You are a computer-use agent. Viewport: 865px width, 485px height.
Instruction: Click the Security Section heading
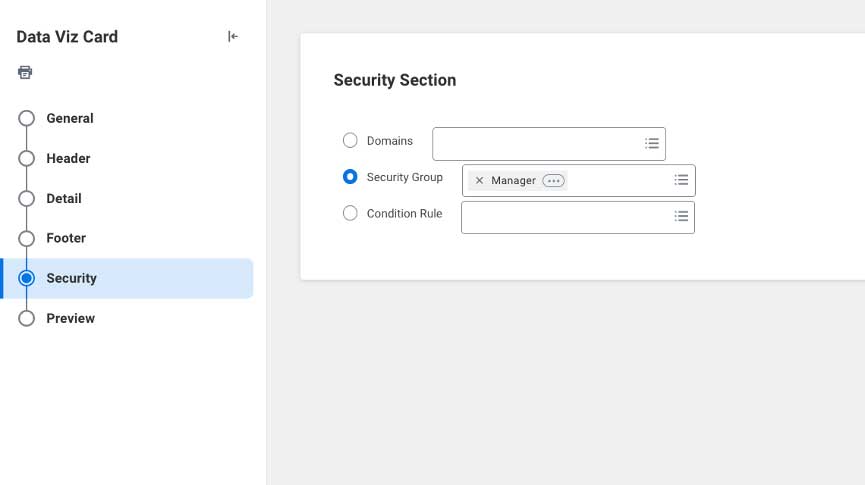395,80
